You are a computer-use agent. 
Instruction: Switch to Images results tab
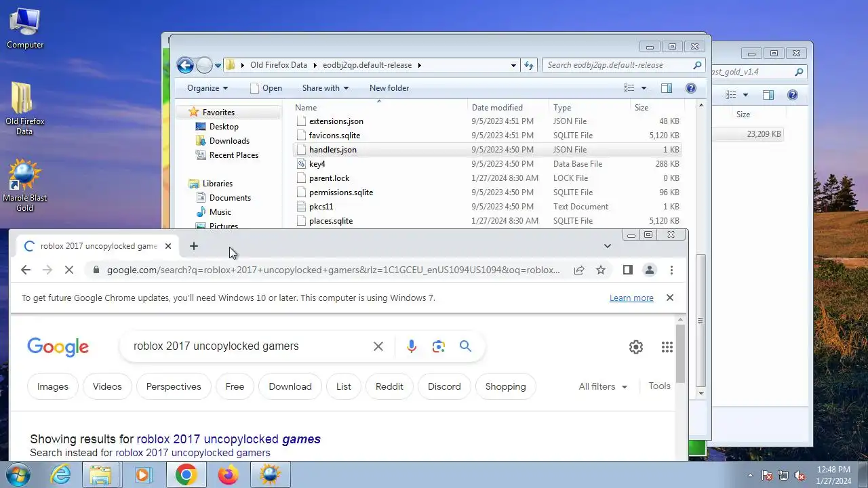pyautogui.click(x=53, y=386)
